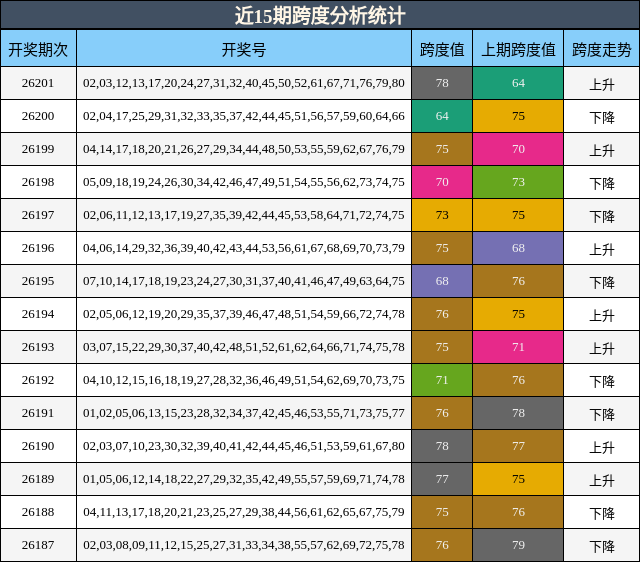This screenshot has width=640, height=562.
Task: Click the winning numbers of period 26194
Action: point(244,315)
